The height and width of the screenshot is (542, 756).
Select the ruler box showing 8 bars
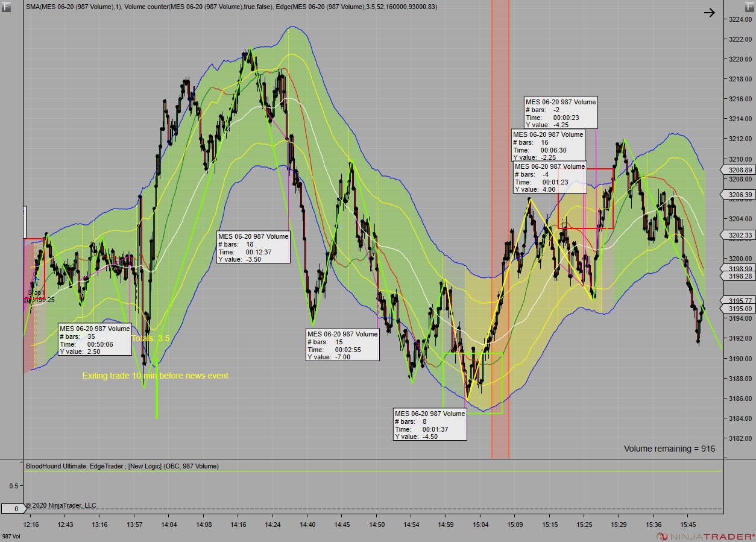[430, 425]
